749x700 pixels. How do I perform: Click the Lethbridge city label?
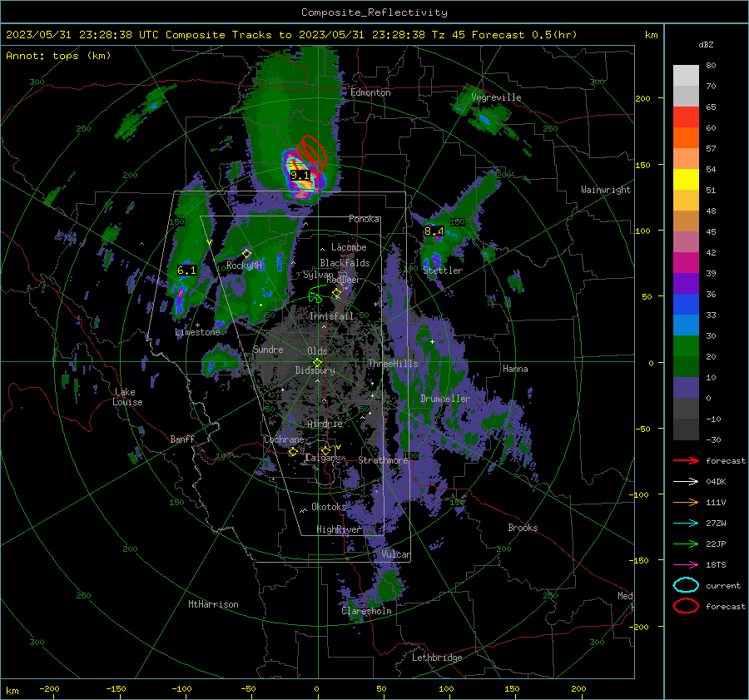(x=437, y=658)
